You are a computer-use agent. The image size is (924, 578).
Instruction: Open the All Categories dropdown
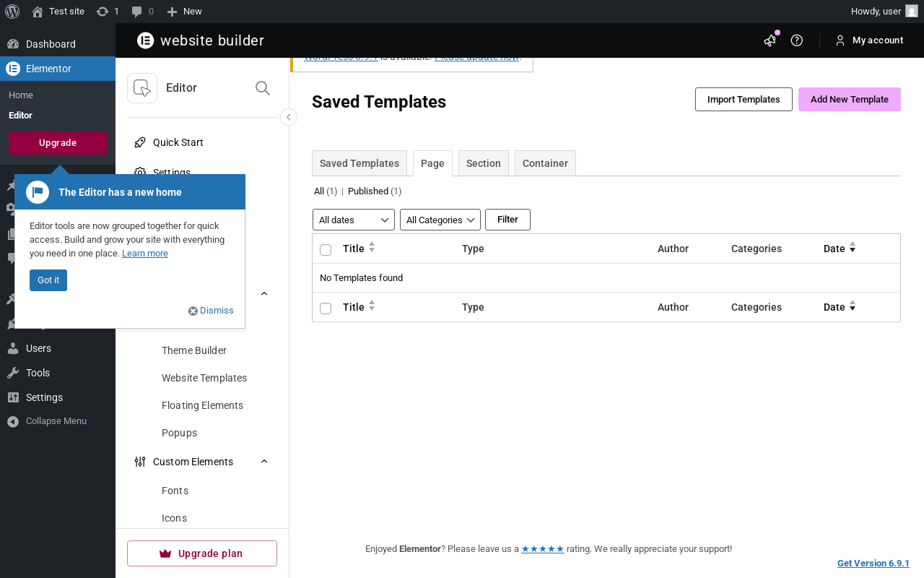coord(440,220)
